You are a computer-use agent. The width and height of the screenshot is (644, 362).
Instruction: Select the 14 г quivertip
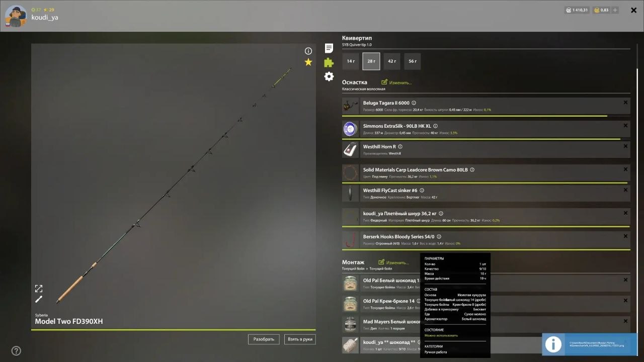(x=351, y=61)
